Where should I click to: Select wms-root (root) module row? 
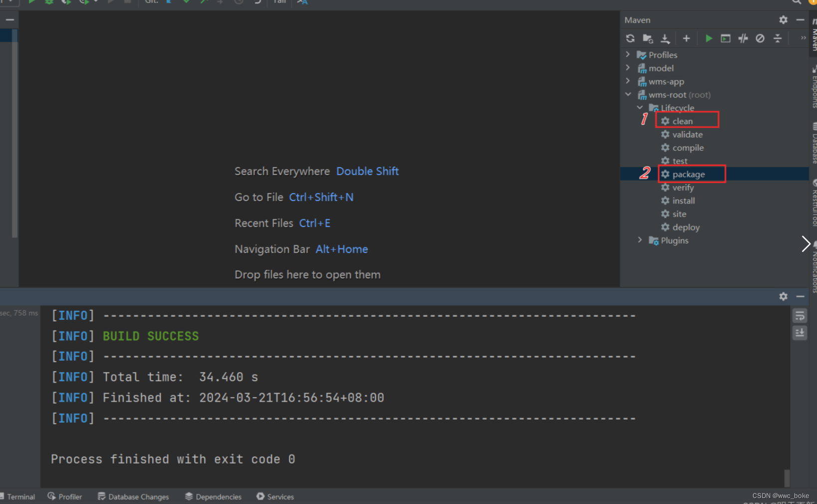click(x=714, y=94)
